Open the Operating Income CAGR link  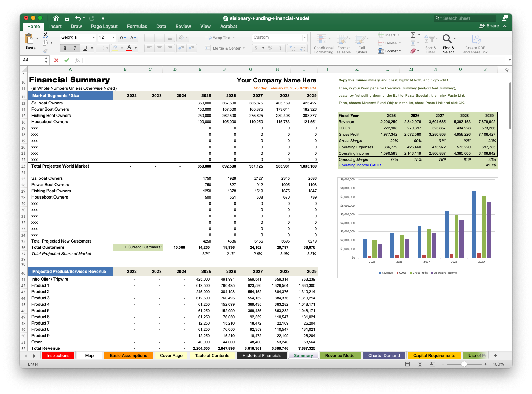pyautogui.click(x=360, y=165)
